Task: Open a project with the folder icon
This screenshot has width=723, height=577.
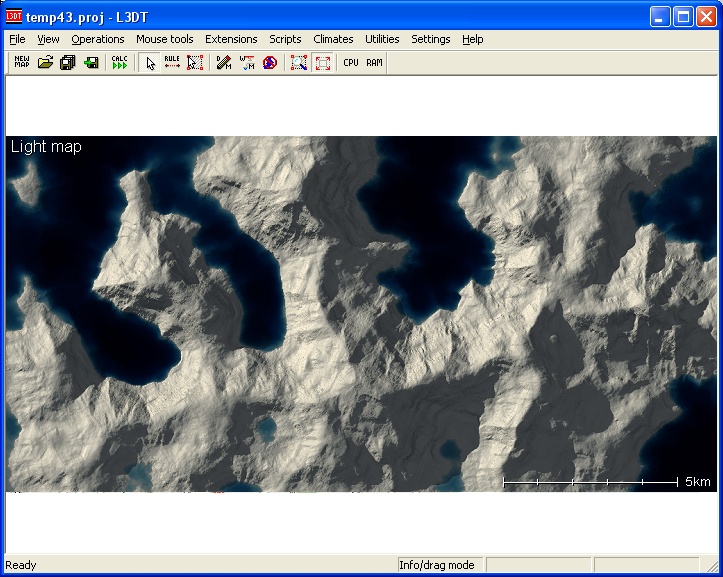Action: pyautogui.click(x=45, y=63)
